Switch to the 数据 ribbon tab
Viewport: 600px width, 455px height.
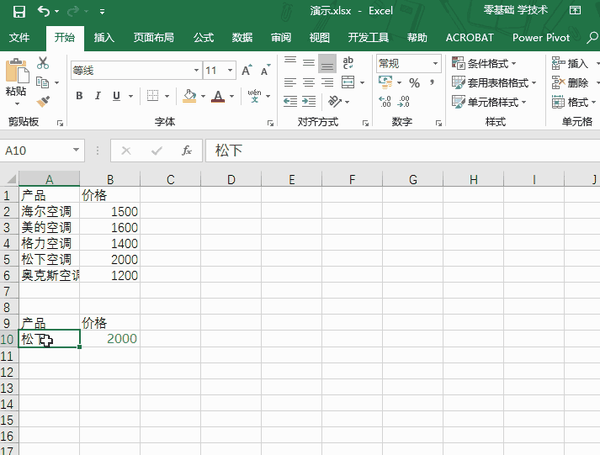242,38
